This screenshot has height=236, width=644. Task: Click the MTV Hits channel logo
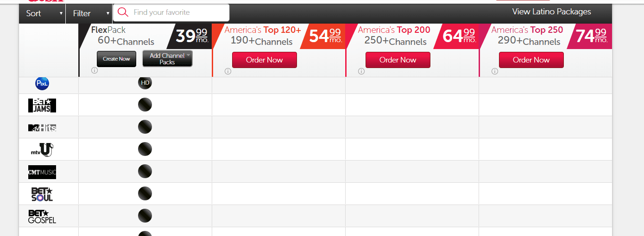[x=42, y=128]
